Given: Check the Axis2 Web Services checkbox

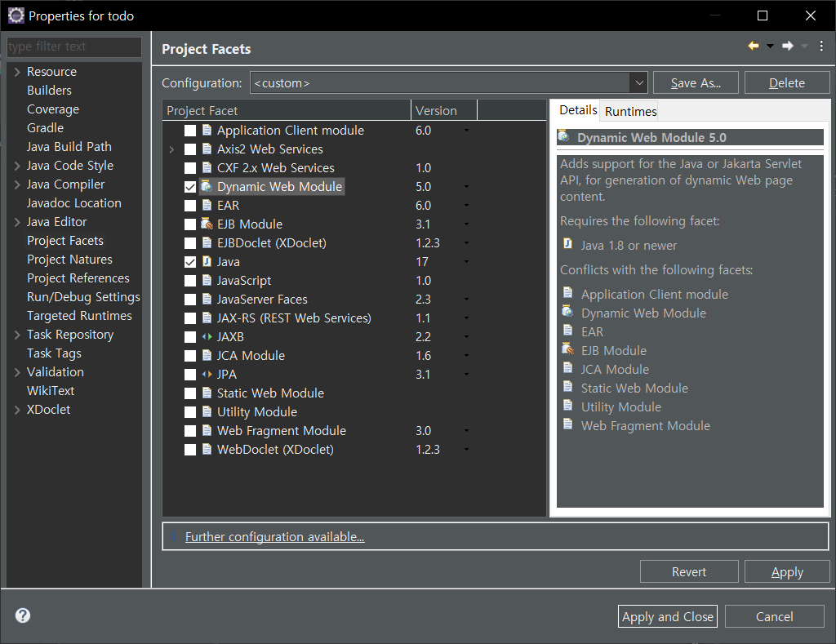Looking at the screenshot, I should pyautogui.click(x=190, y=149).
